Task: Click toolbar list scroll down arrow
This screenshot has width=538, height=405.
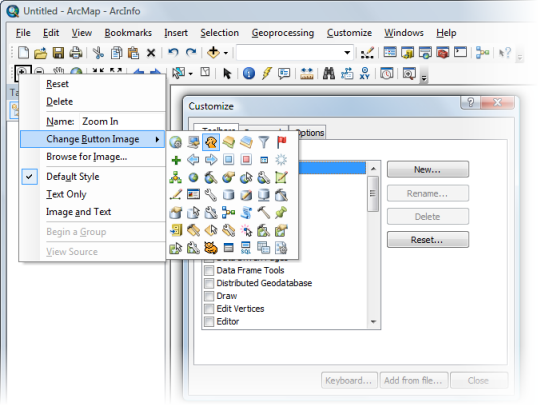Action: (373, 322)
